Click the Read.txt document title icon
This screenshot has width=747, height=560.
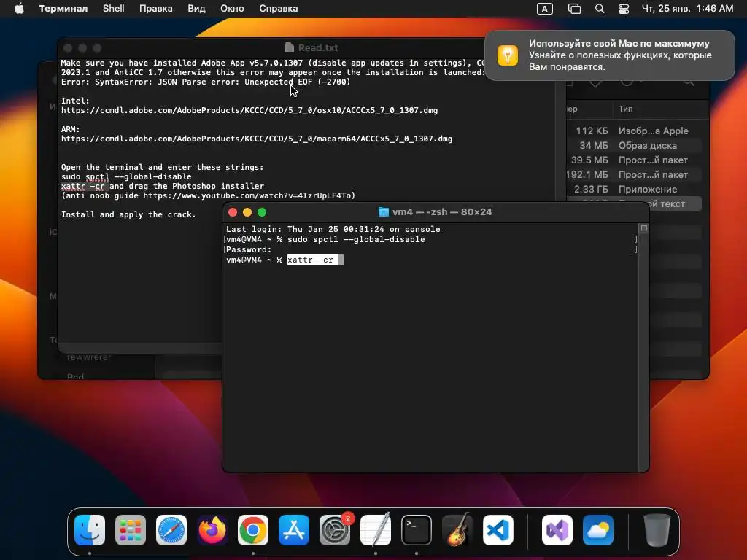pyautogui.click(x=289, y=47)
